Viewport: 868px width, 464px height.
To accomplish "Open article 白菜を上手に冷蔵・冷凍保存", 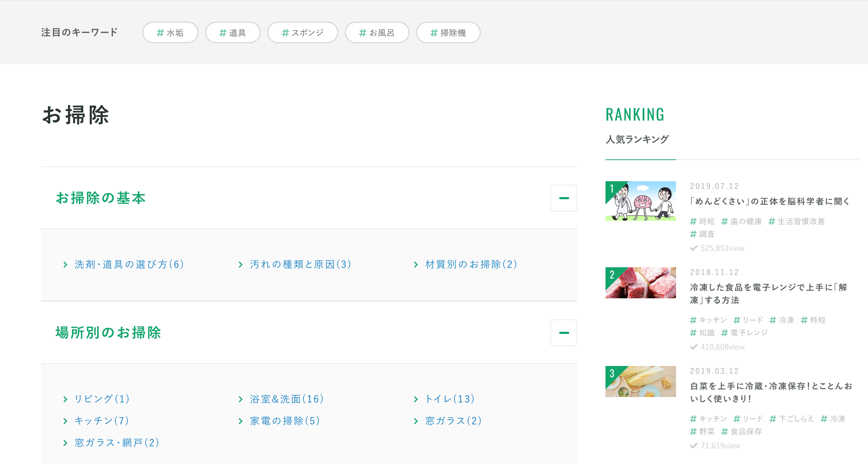I will [x=771, y=392].
